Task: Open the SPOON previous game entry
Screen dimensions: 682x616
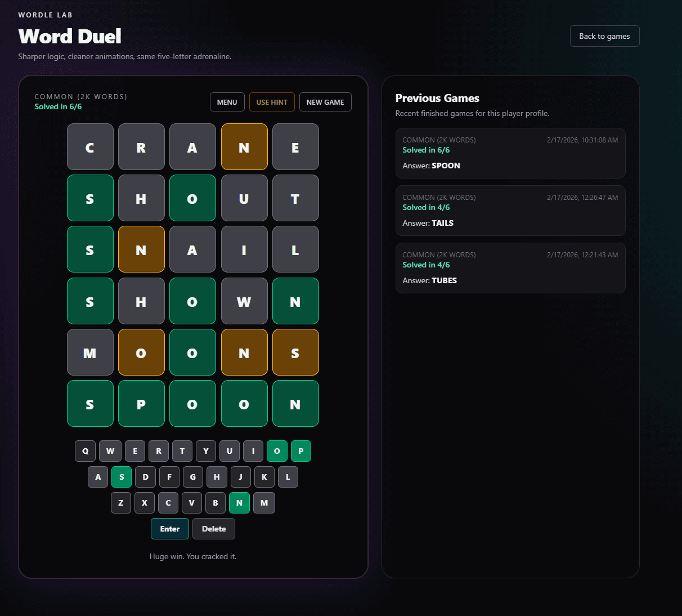Action: click(510, 153)
